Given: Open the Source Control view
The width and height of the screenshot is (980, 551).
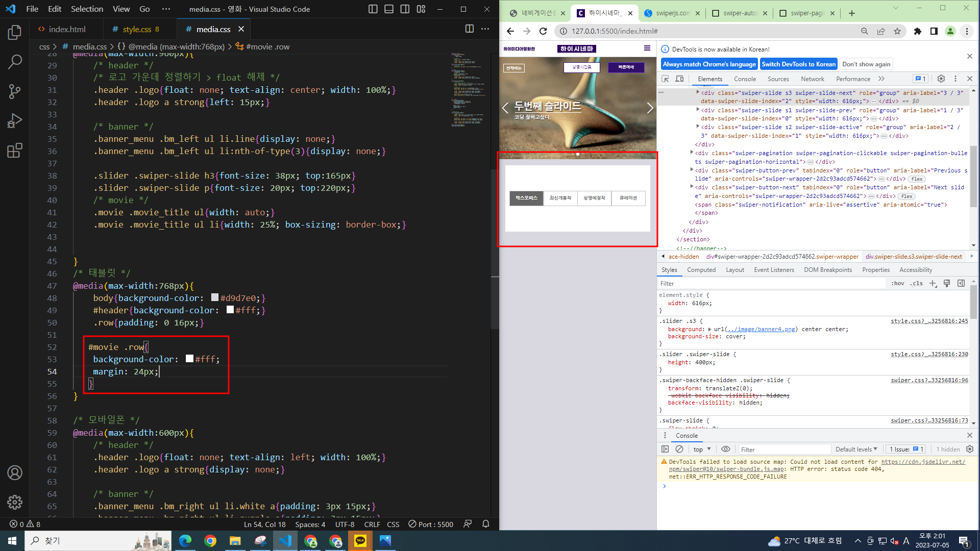Looking at the screenshot, I should 15,92.
